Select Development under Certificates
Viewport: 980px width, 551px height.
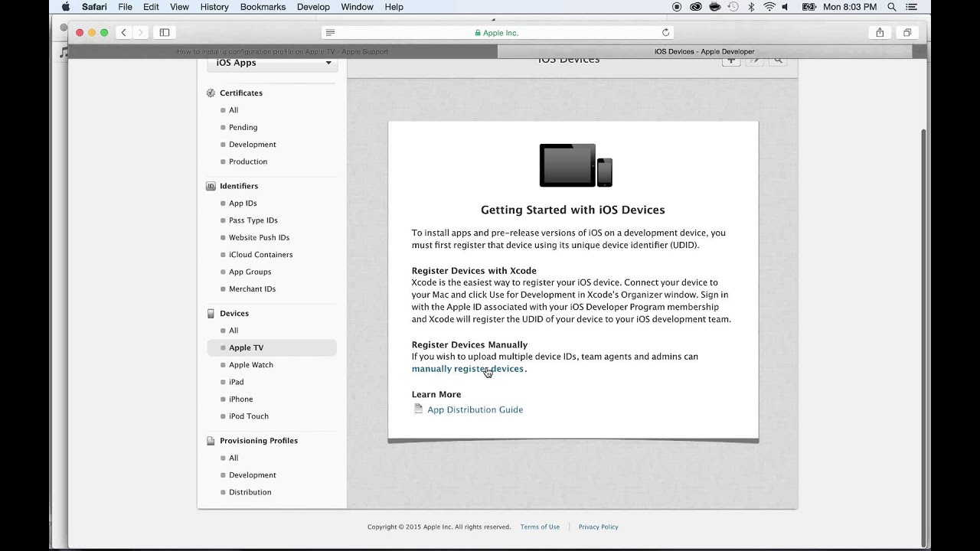252,145
